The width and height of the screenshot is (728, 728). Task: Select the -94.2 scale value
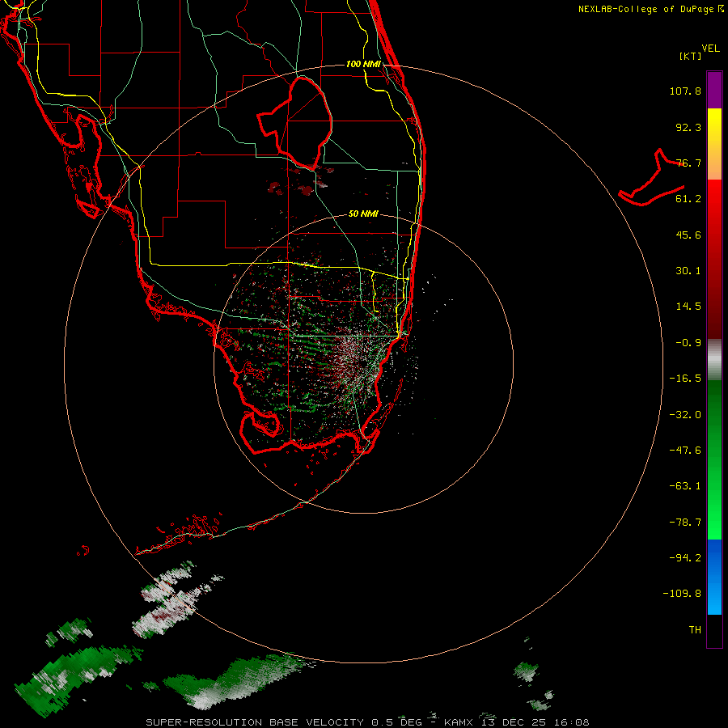click(685, 557)
